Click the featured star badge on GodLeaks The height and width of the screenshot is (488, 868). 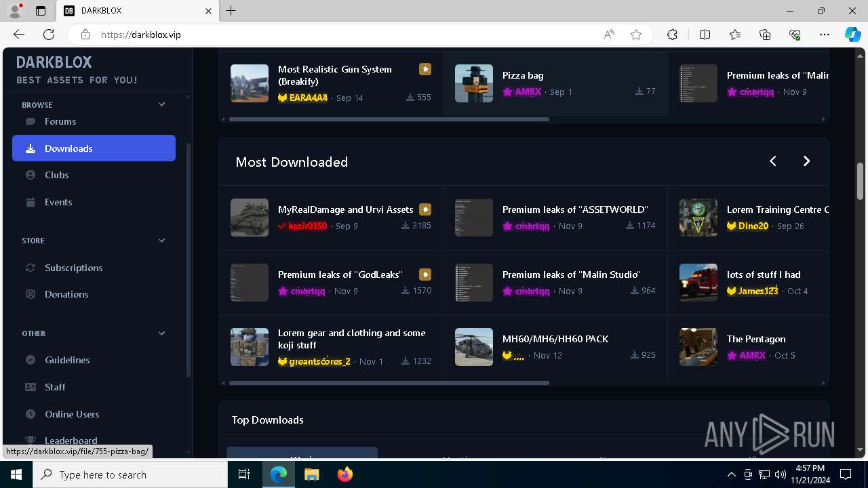(425, 274)
